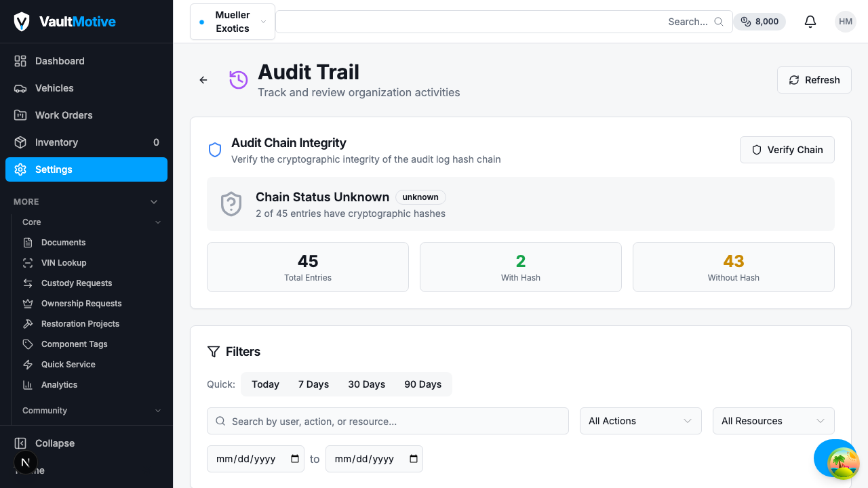Select the 30 Days quick filter

(367, 384)
